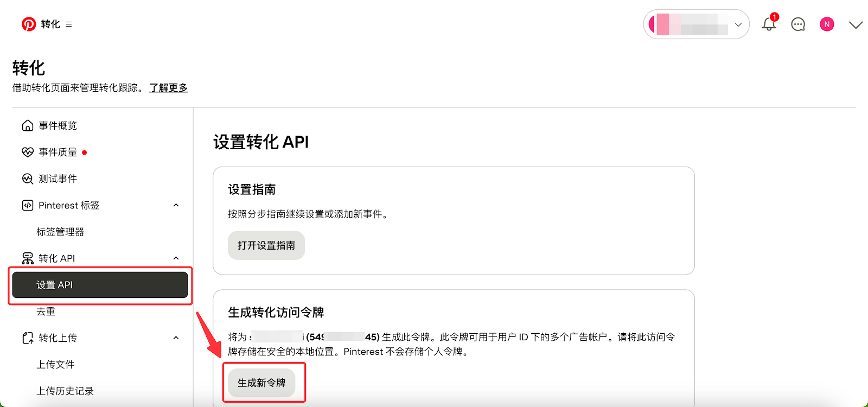868x407 pixels.
Task: Go to 去重 page
Action: coord(46,311)
